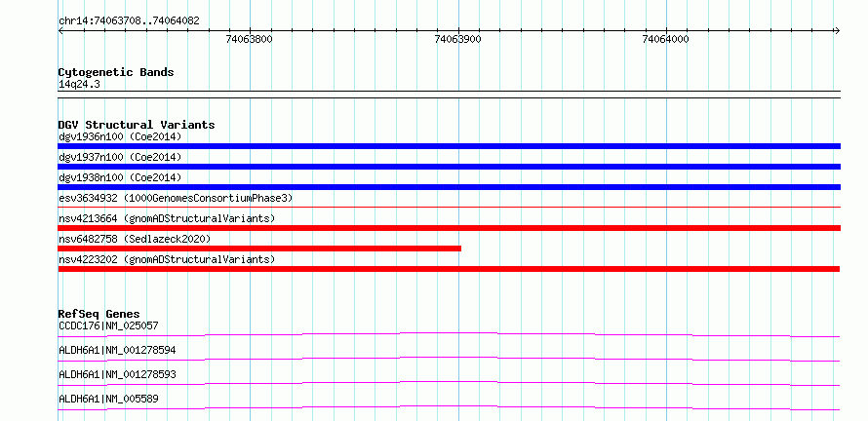Open nsv6482758 (Sedlazeck2020) variant label

click(x=135, y=239)
